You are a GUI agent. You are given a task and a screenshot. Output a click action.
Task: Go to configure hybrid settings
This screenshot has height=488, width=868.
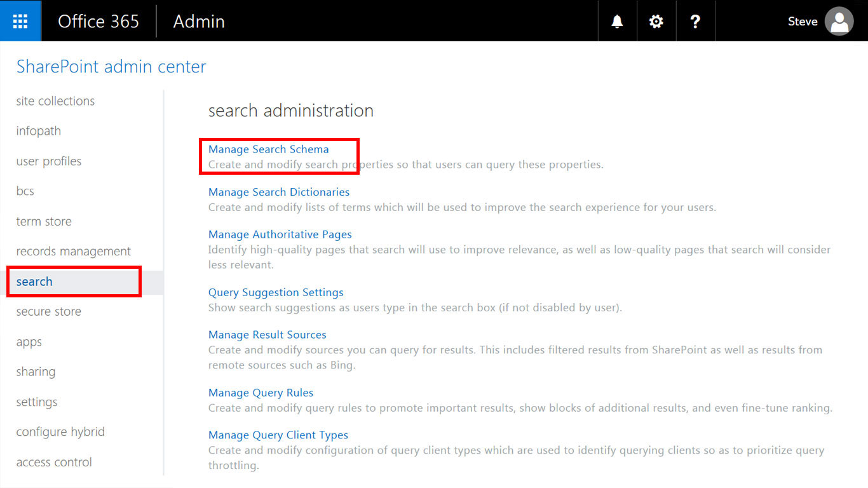click(60, 432)
